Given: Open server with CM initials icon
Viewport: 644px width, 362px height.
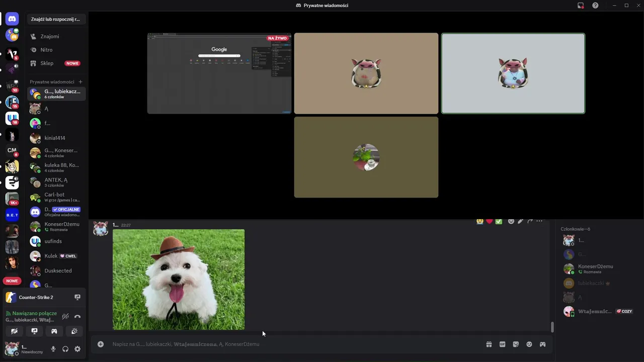Looking at the screenshot, I should [x=12, y=150].
